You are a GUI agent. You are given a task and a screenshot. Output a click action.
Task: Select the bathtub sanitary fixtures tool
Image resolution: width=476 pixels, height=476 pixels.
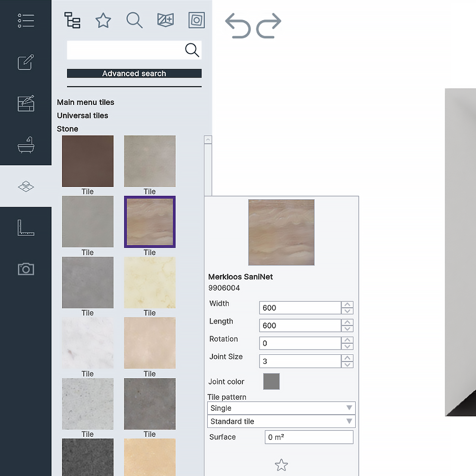pos(26,145)
